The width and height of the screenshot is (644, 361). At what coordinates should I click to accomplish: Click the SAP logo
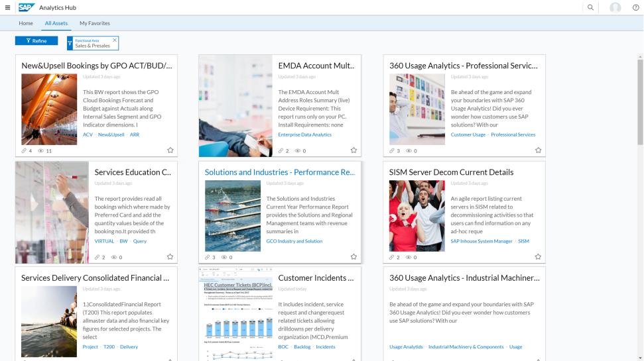[27, 7]
